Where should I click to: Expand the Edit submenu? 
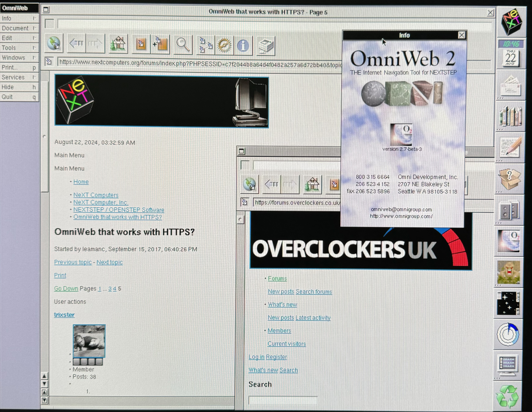coord(19,38)
